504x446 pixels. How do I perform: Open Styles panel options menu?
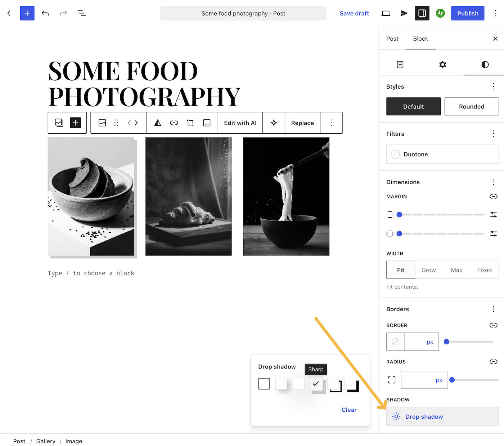coord(494,86)
